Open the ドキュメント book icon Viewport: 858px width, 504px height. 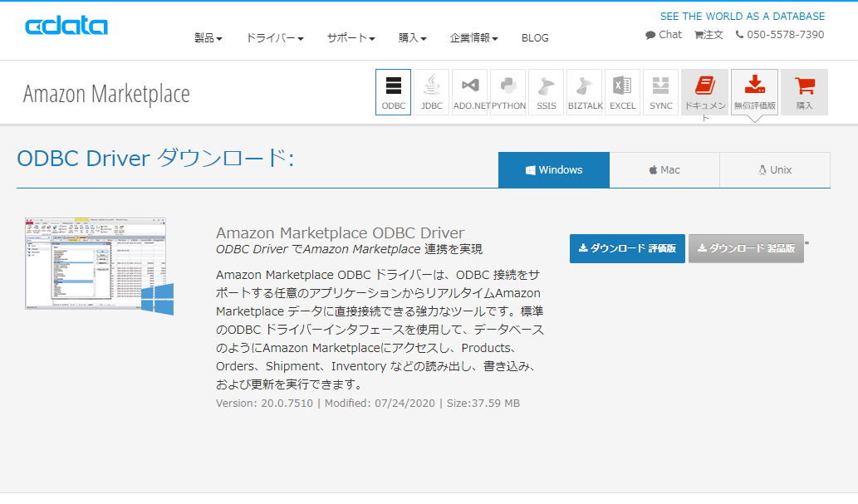click(705, 92)
